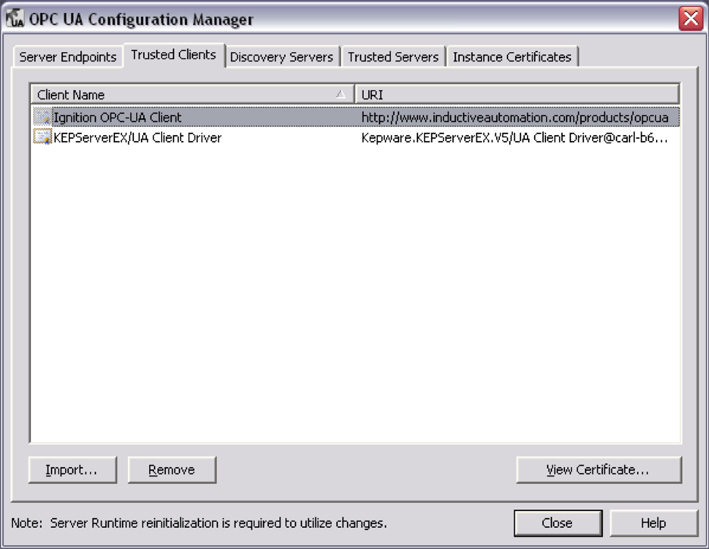This screenshot has width=709, height=549.
Task: Open the Server Endpoints tab
Action: tap(68, 57)
